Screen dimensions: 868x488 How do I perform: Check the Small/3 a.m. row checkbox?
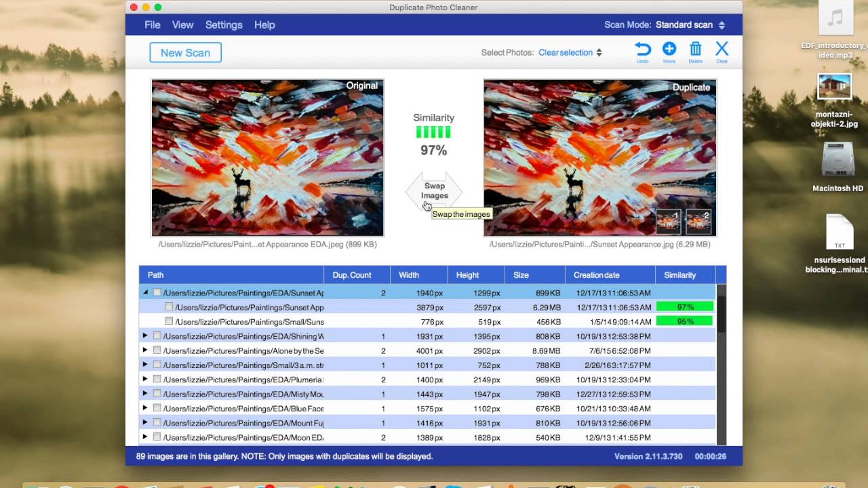(157, 365)
